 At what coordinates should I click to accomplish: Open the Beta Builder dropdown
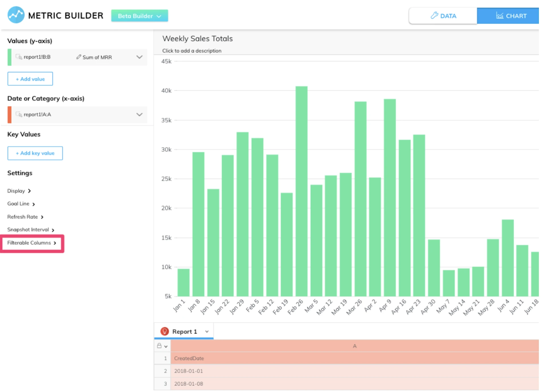[x=139, y=16]
